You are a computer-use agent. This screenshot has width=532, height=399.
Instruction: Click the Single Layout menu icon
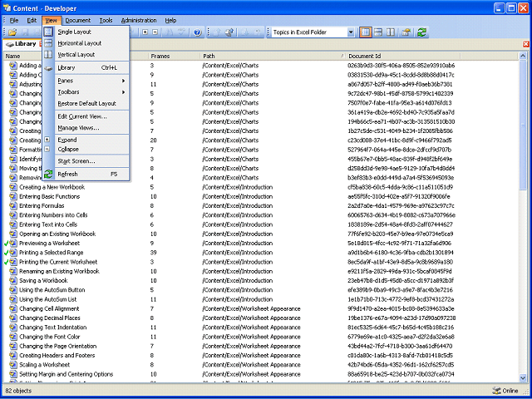point(48,32)
